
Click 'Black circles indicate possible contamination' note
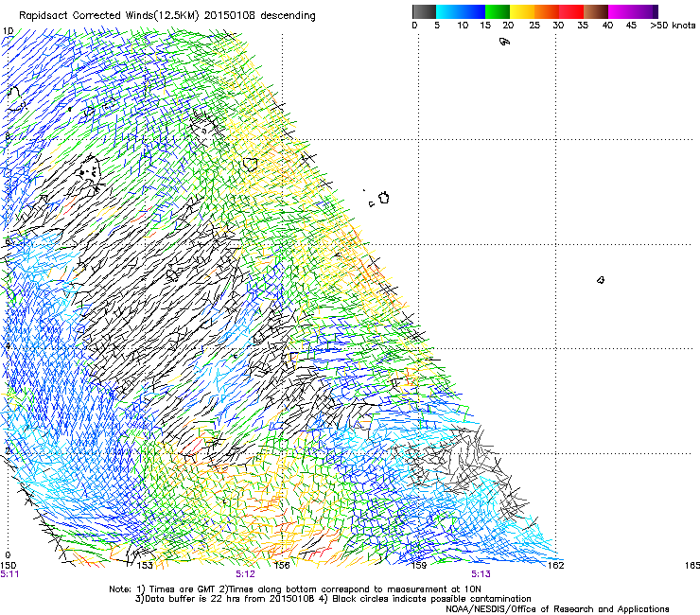(431, 599)
